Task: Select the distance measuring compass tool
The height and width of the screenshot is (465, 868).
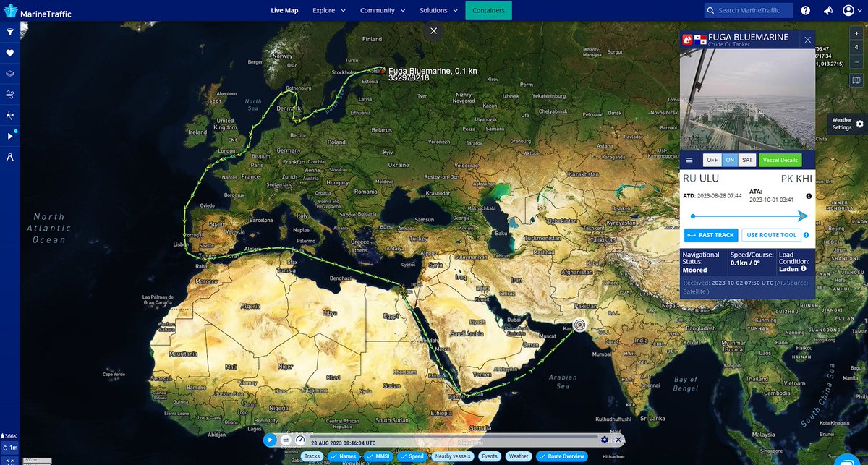Action: [10, 157]
